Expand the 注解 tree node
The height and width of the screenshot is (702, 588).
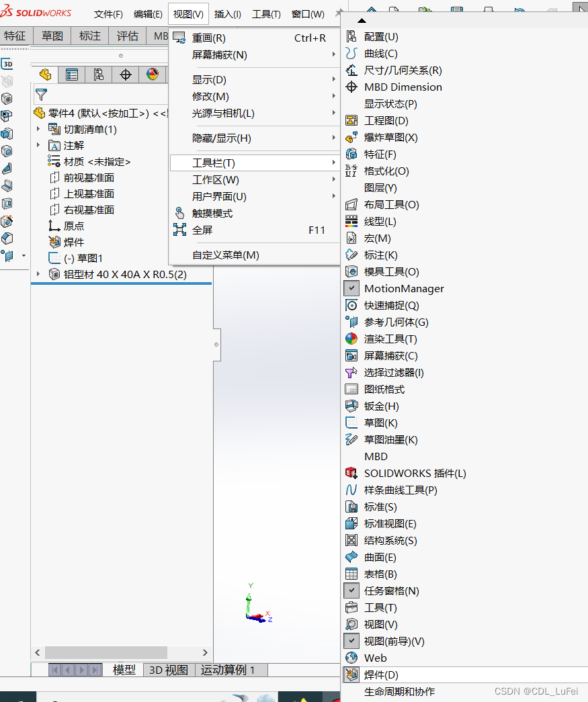(x=38, y=145)
